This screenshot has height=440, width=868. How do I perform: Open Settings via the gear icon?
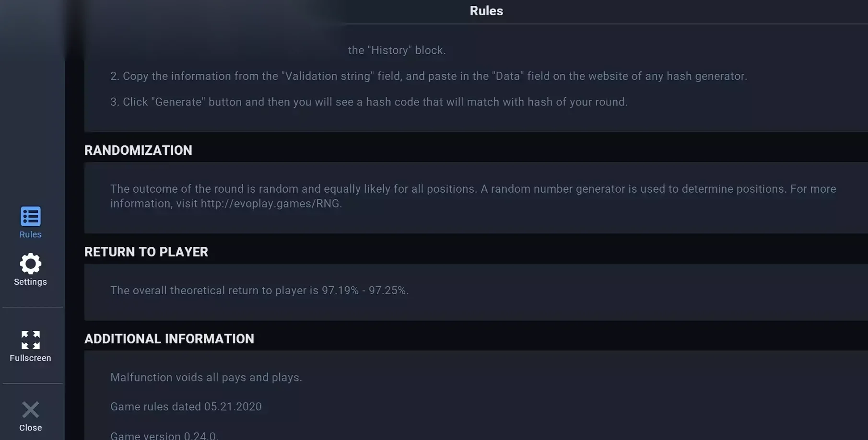(30, 264)
